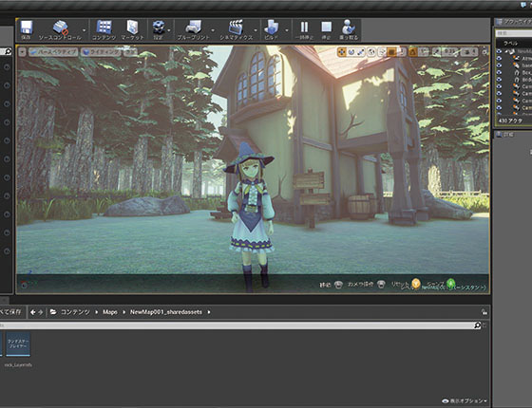Viewport: 532px width, 408px height.
Task: Open View Options (表示オプション) menu
Action: click(x=465, y=400)
